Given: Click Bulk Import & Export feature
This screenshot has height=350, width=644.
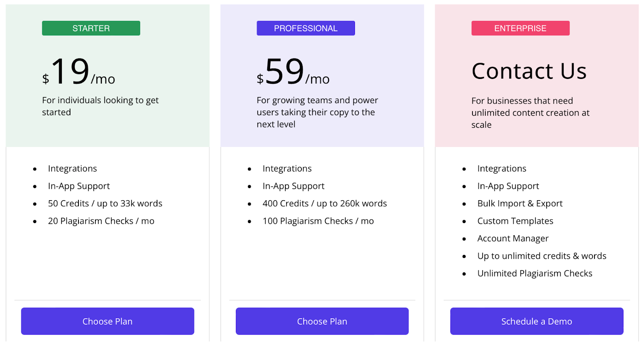Looking at the screenshot, I should click(x=520, y=203).
